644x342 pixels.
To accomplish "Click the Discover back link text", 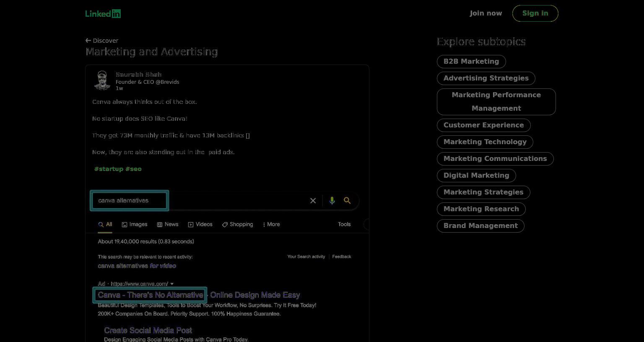I will click(x=106, y=41).
